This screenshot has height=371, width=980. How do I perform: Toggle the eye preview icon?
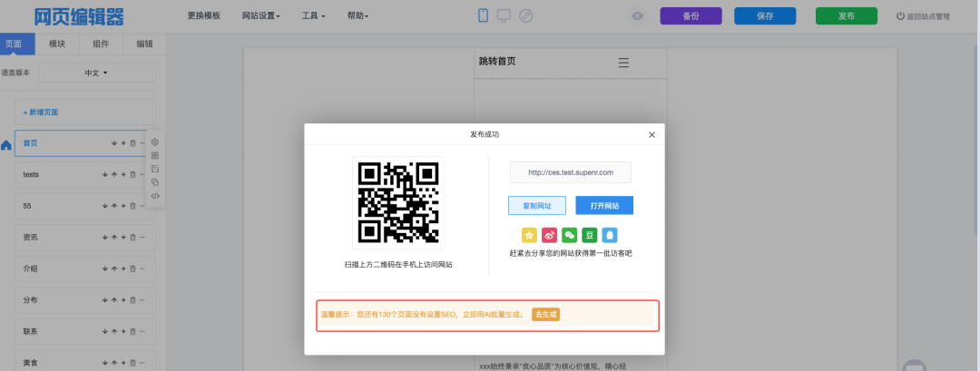coord(638,16)
